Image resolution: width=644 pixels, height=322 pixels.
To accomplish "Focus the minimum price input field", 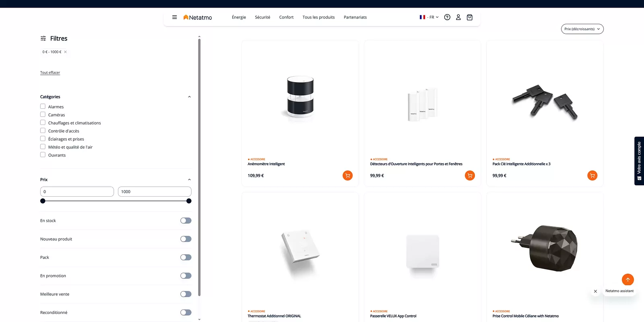I will tap(77, 191).
